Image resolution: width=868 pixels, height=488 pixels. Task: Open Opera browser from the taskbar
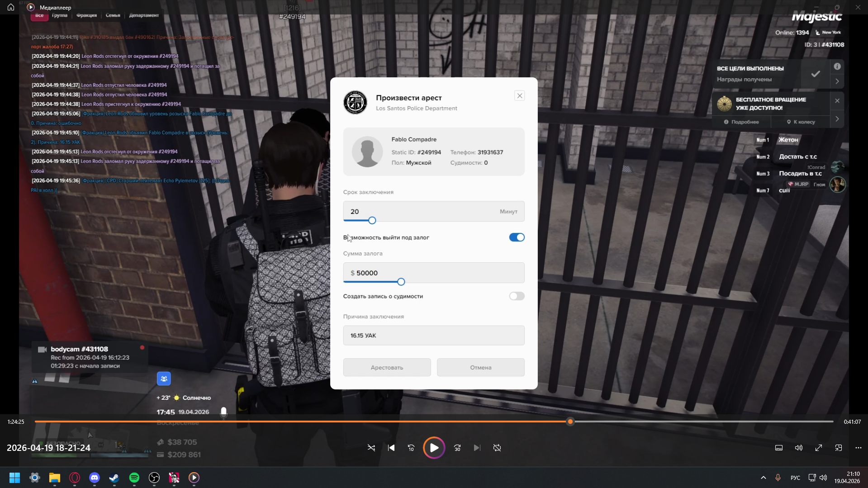pos(75,478)
